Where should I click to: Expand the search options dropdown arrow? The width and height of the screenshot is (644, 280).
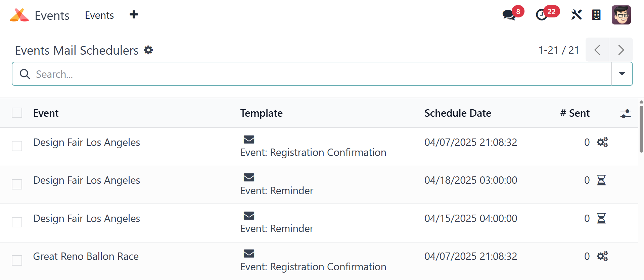coord(622,74)
